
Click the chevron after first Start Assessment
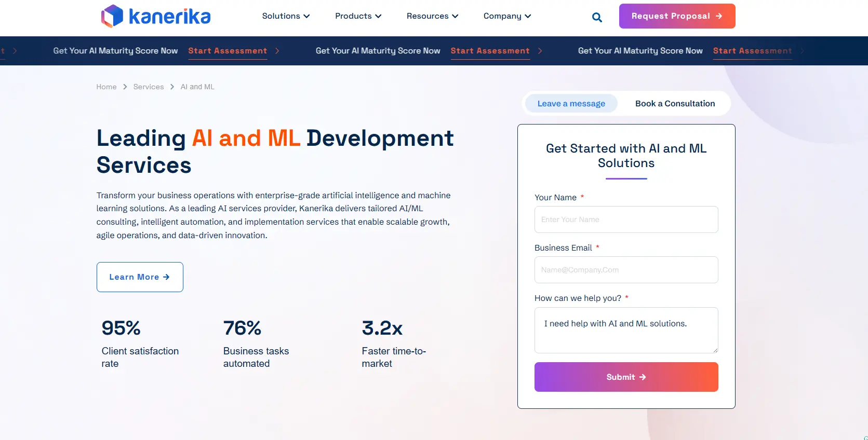tap(277, 51)
